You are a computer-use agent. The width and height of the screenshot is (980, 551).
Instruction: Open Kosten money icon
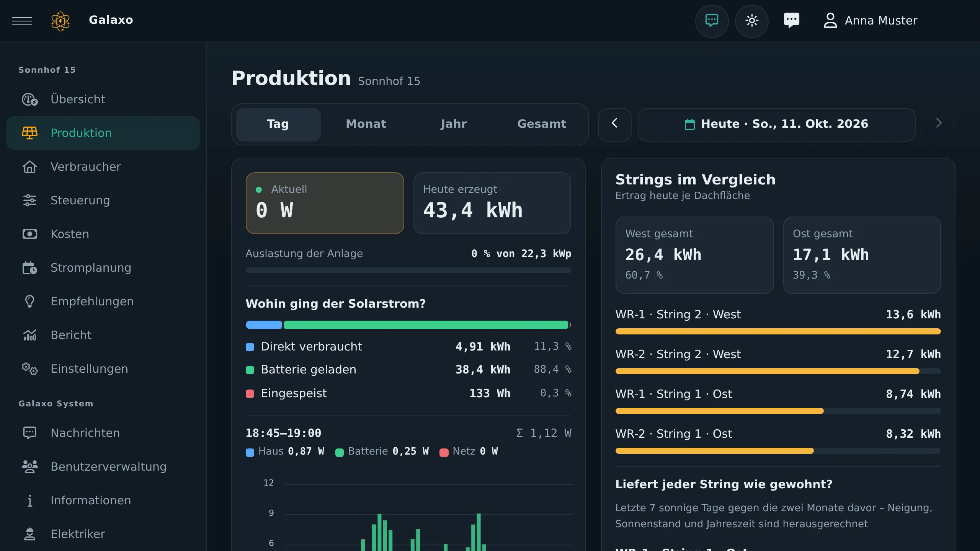point(30,234)
